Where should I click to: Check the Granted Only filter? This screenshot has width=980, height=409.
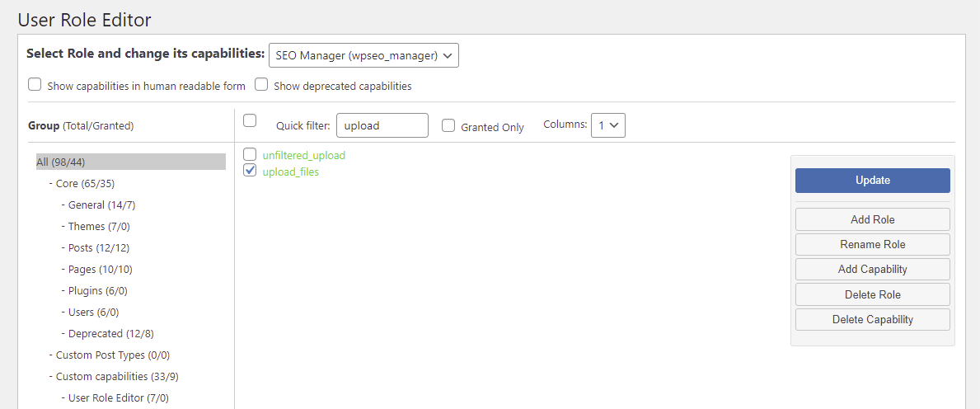[x=448, y=126]
